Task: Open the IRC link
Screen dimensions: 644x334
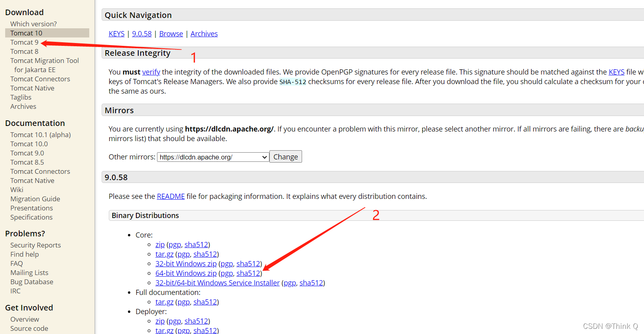Action: click(x=15, y=291)
